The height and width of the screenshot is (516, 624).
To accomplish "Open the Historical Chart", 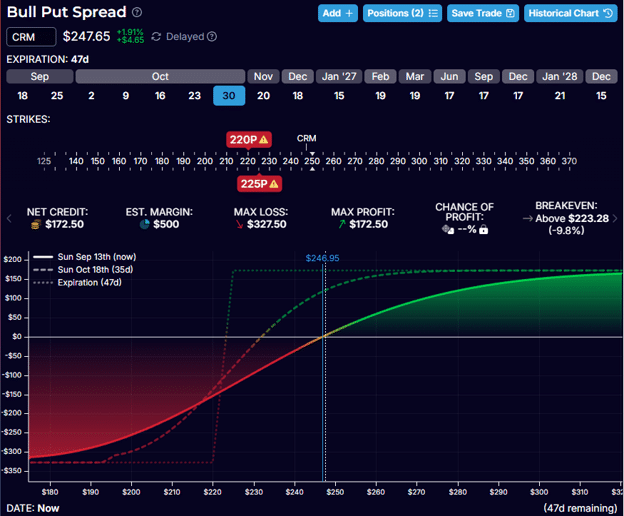I will (570, 13).
